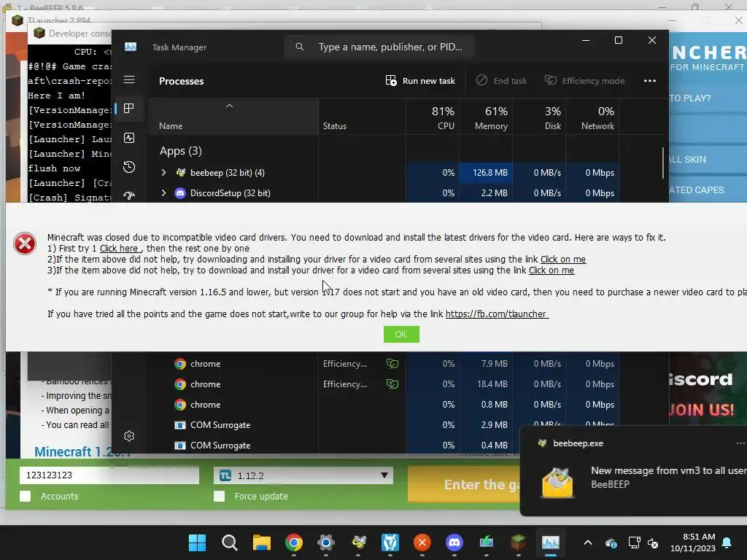Screen dimensions: 747x560
Task: Click the red error icon in the dialog
Action: [x=25, y=244]
